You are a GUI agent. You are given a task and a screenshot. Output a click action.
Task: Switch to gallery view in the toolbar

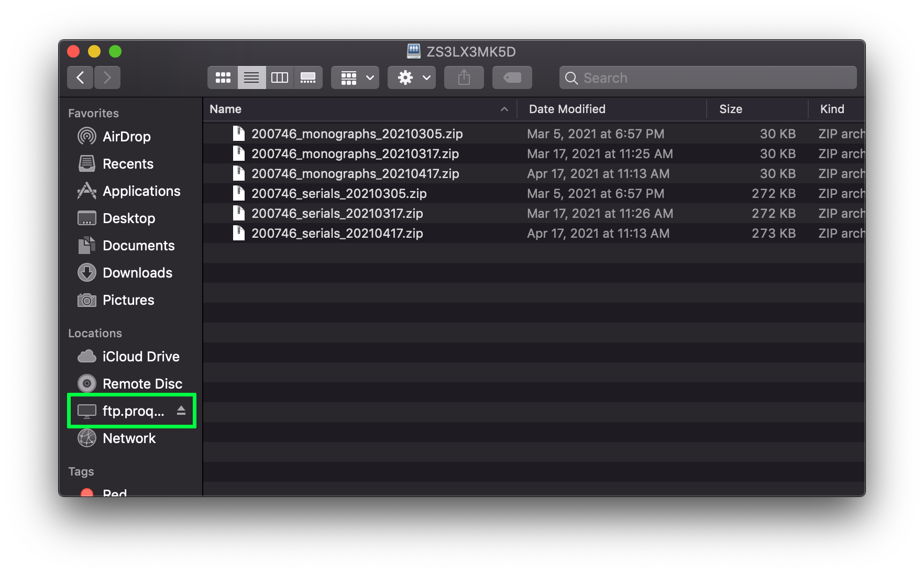[309, 78]
